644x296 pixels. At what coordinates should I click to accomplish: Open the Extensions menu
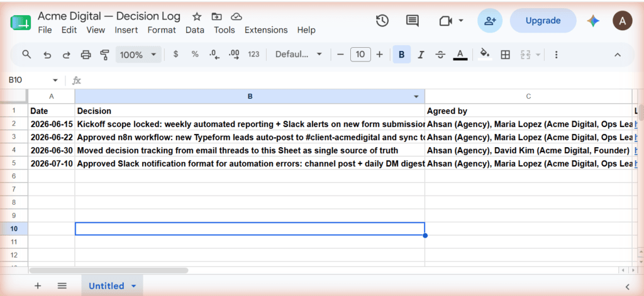click(266, 30)
